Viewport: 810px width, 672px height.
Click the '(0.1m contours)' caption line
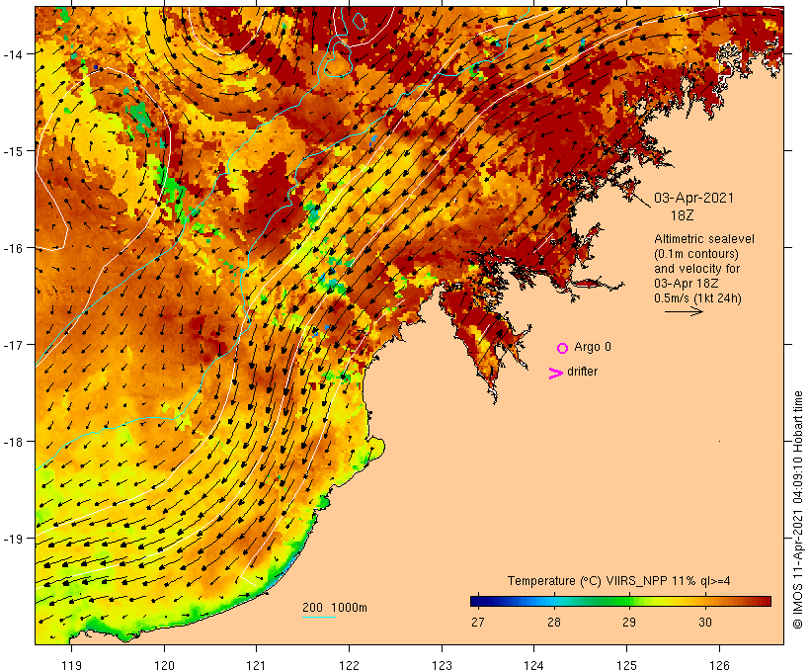point(696,254)
